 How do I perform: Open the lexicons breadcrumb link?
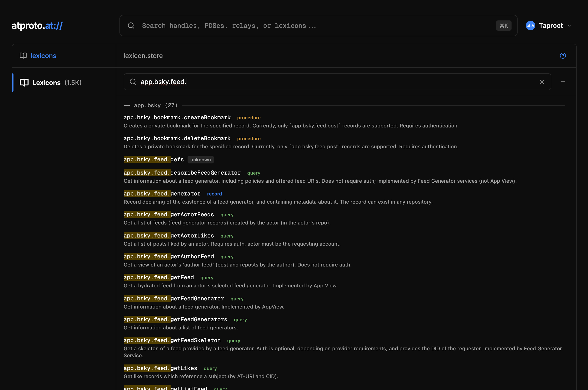[x=43, y=56]
